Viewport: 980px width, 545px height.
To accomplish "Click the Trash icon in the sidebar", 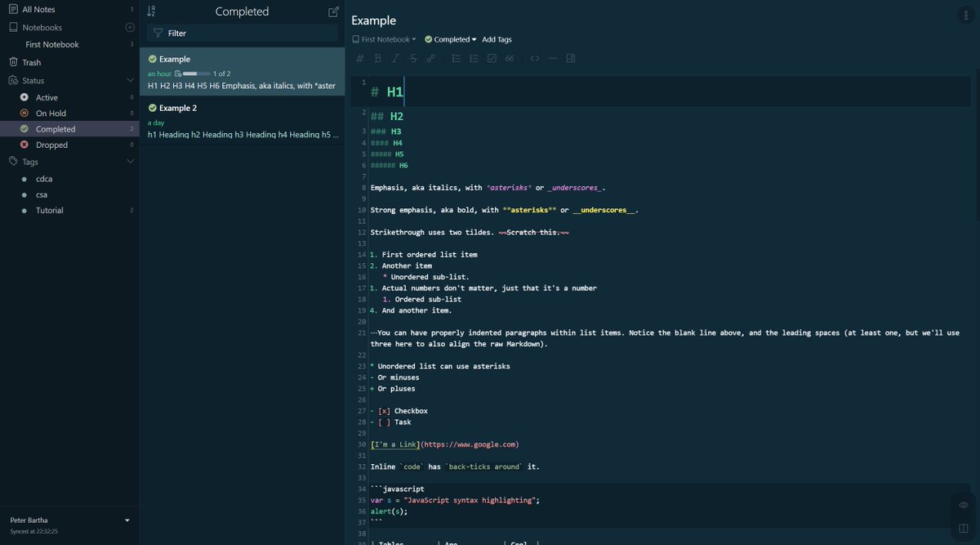I will pyautogui.click(x=13, y=62).
